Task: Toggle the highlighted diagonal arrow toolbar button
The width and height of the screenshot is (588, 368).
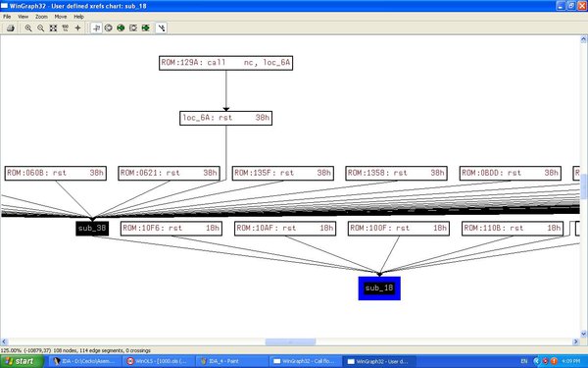Action: pyautogui.click(x=162, y=28)
